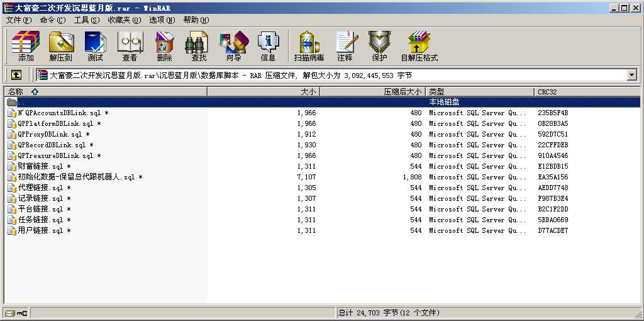Image resolution: width=644 pixels, height=321 pixels.
Task: Click the 解压到 (Extract To) icon
Action: pos(61,46)
